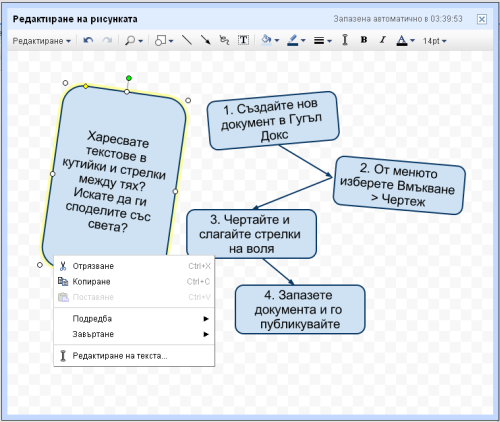
Task: Expand the line weight dropdown arrow
Action: coord(329,41)
